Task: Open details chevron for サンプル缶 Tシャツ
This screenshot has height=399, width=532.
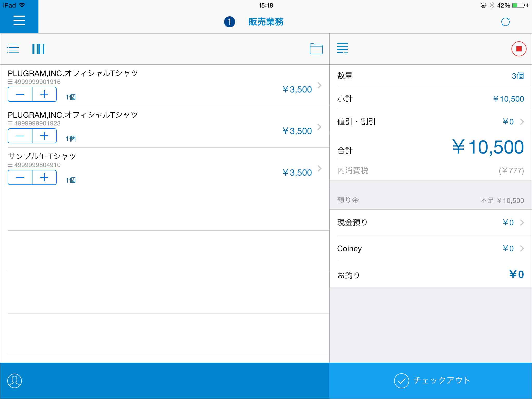Action: point(320,169)
